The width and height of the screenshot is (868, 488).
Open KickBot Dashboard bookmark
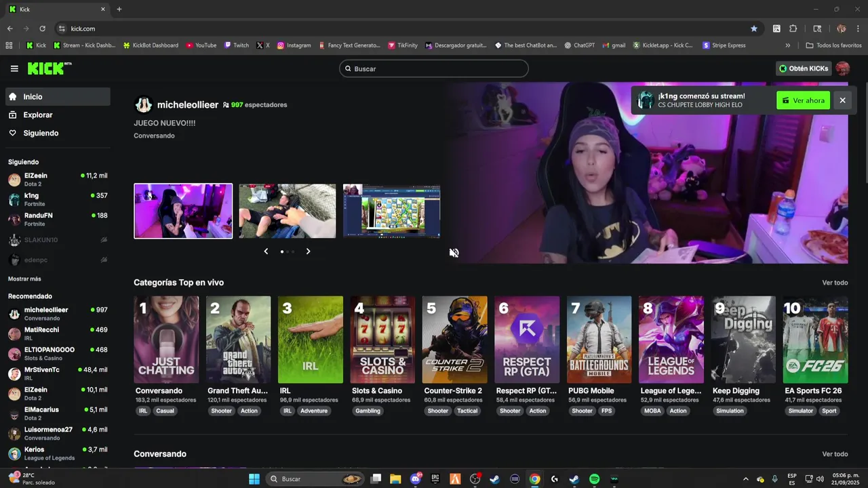click(151, 45)
